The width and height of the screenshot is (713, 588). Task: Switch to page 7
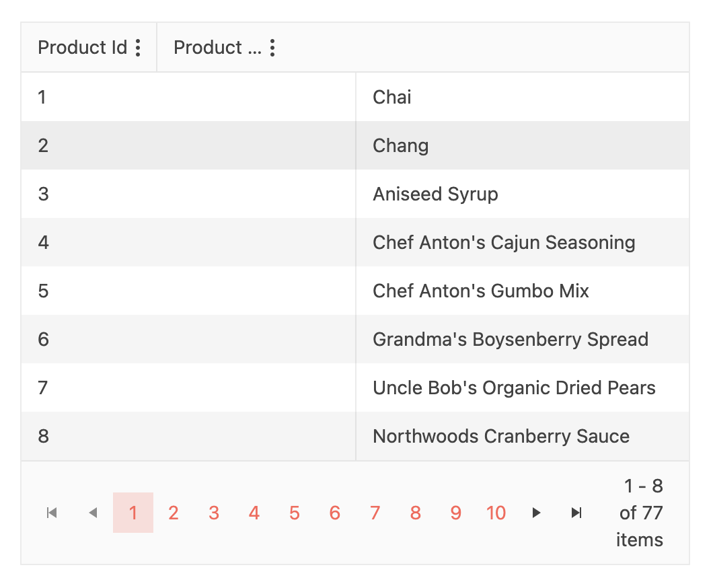click(375, 513)
